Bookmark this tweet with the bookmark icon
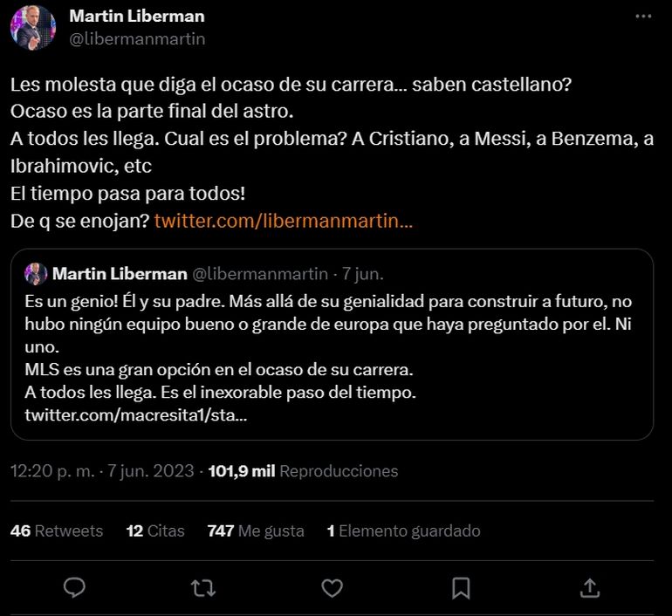The height and width of the screenshot is (616, 672). pyautogui.click(x=461, y=588)
